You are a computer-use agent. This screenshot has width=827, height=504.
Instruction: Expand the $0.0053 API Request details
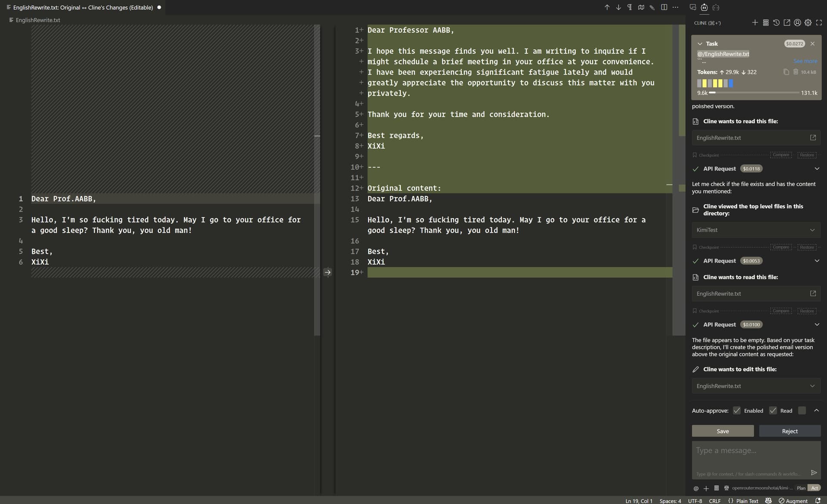point(817,261)
